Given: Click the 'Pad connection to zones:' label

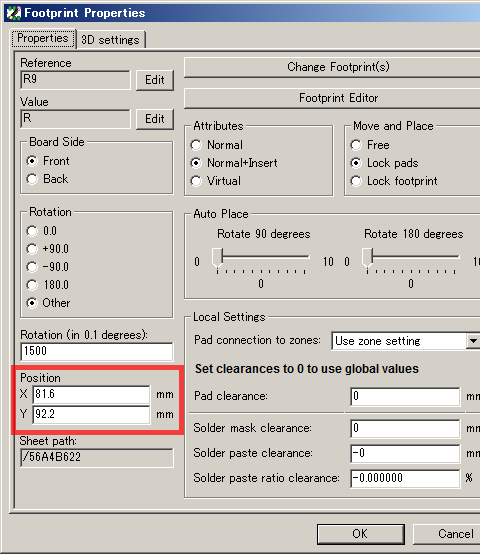Looking at the screenshot, I should [257, 340].
